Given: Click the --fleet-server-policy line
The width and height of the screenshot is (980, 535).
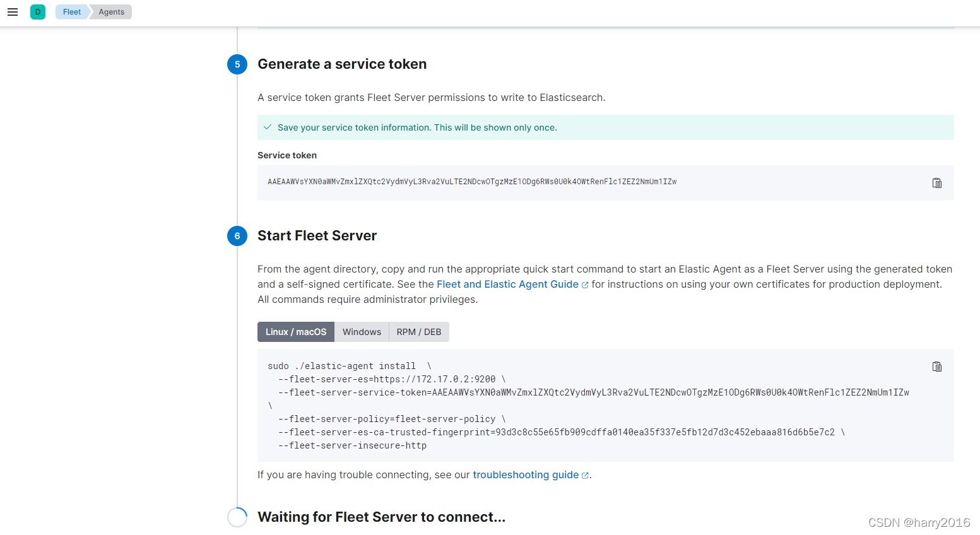Looking at the screenshot, I should [392, 419].
